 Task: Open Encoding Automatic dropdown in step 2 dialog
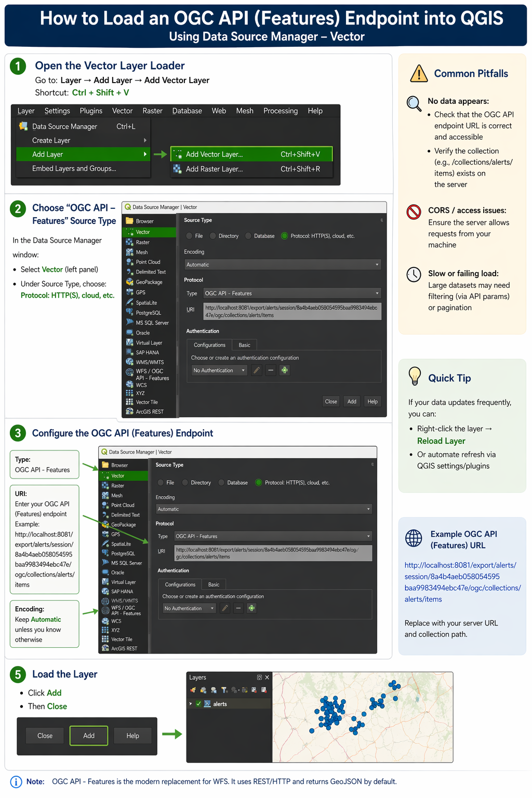coord(283,264)
